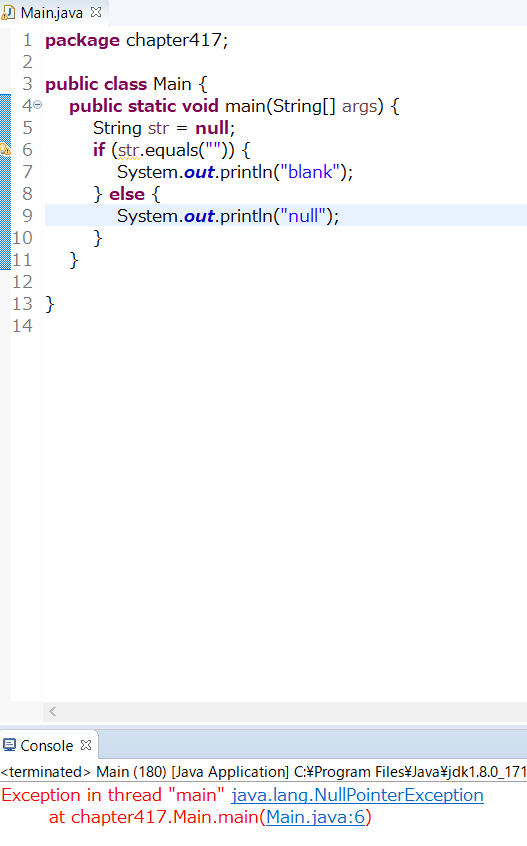The image size is (527, 846).
Task: Click line number 14 in the gutter
Action: point(22,325)
